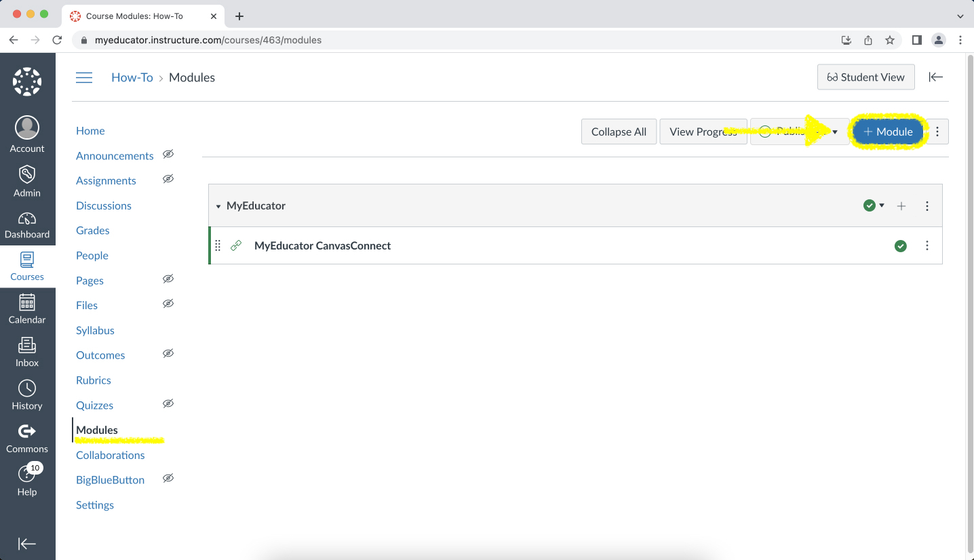Viewport: 974px width, 560px height.
Task: Open the Canvas logo home link
Action: (x=27, y=81)
